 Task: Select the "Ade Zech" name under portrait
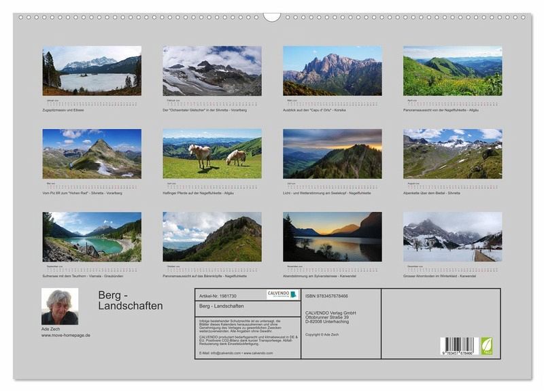(x=50, y=329)
